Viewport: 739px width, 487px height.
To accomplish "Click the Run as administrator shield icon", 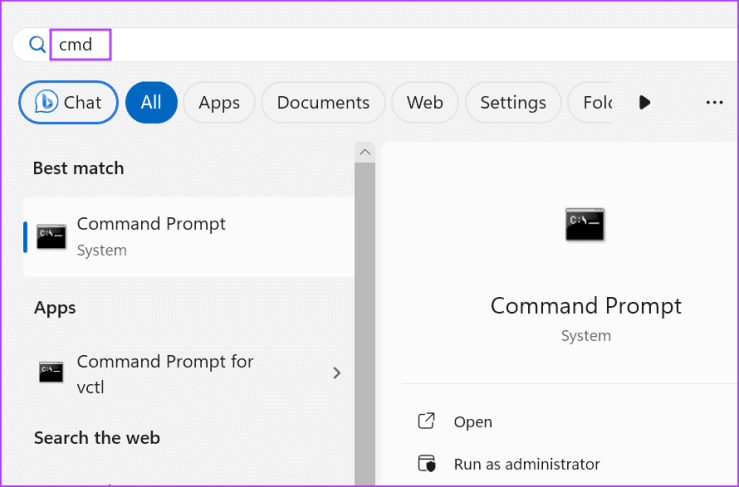I will coord(426,464).
